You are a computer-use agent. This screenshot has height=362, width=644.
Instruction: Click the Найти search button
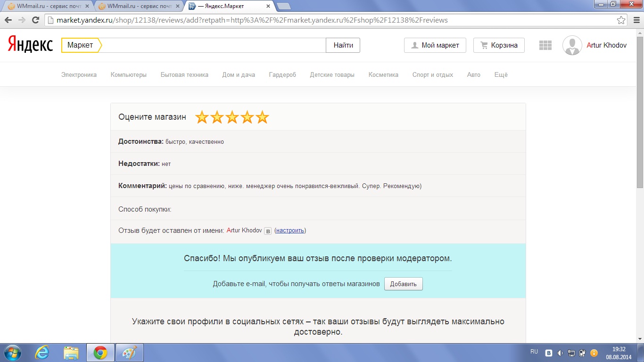(x=343, y=45)
